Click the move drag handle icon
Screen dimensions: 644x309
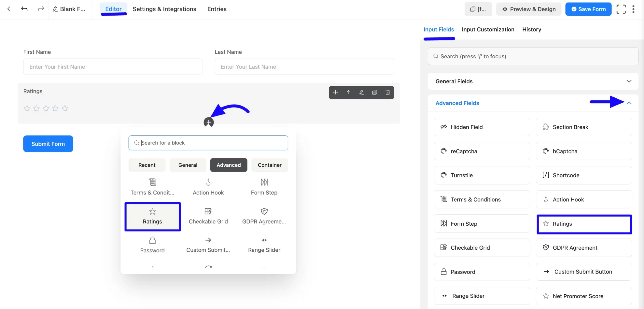point(335,92)
